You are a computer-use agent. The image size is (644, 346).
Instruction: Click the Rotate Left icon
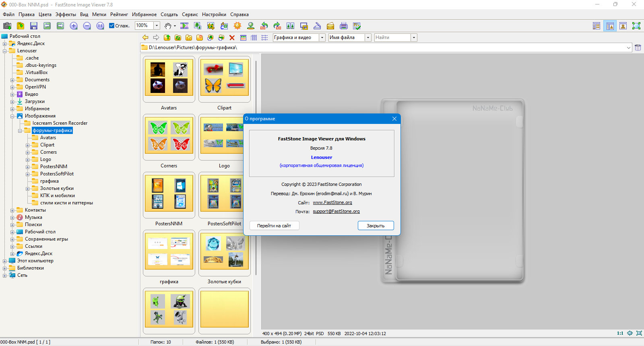coord(264,26)
